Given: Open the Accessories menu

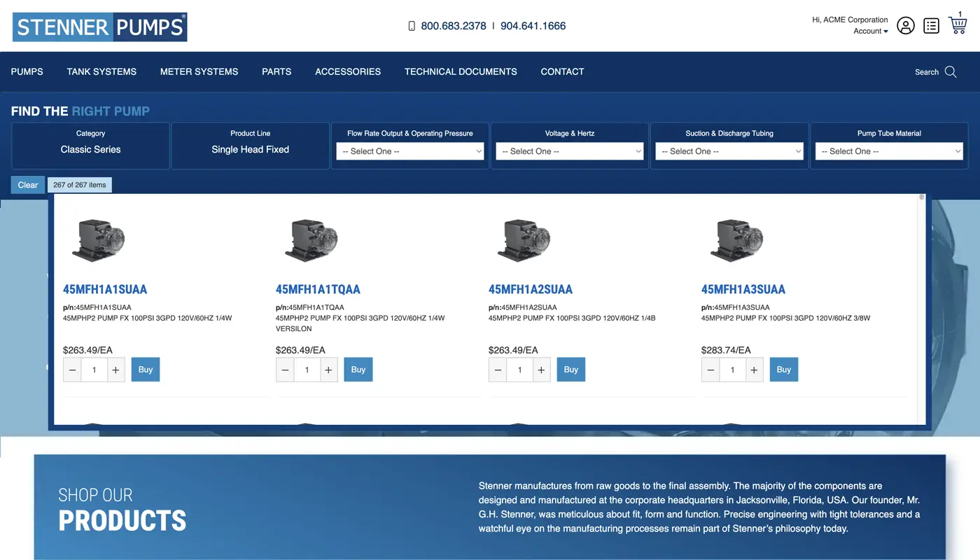Looking at the screenshot, I should coord(348,71).
